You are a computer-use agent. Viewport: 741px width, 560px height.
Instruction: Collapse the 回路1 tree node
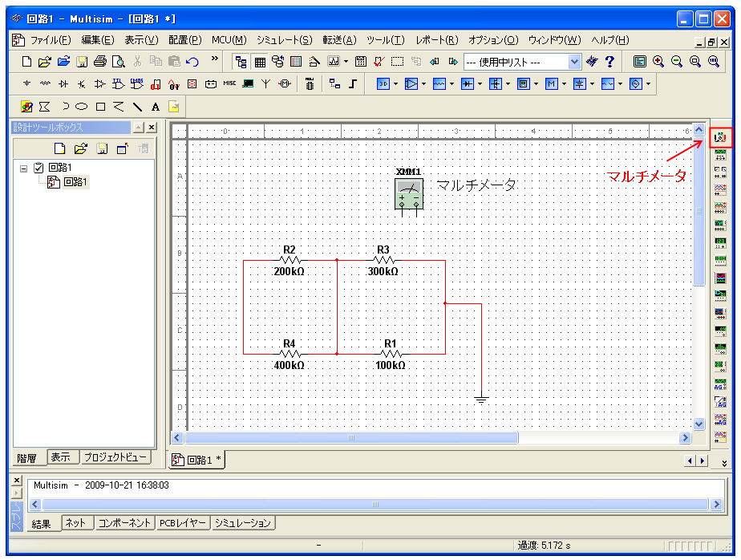click(24, 168)
